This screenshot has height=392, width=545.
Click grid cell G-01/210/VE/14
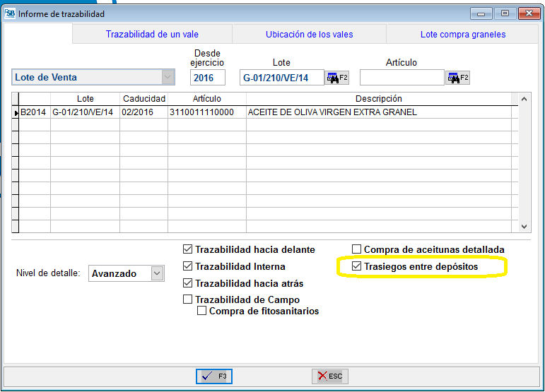[85, 112]
